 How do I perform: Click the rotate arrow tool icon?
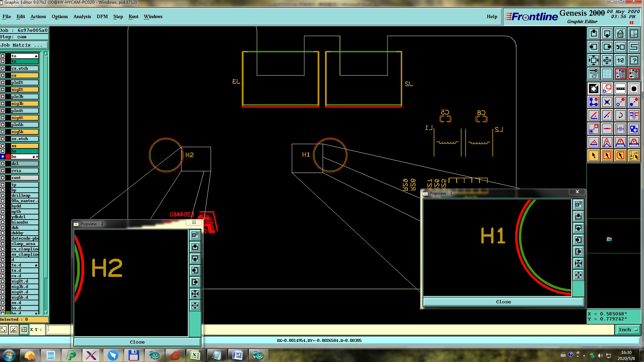(x=620, y=116)
